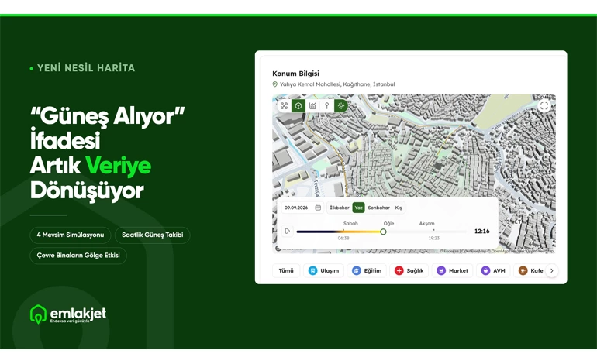
Task: Click the sunlight time slider handle
Action: point(384,232)
